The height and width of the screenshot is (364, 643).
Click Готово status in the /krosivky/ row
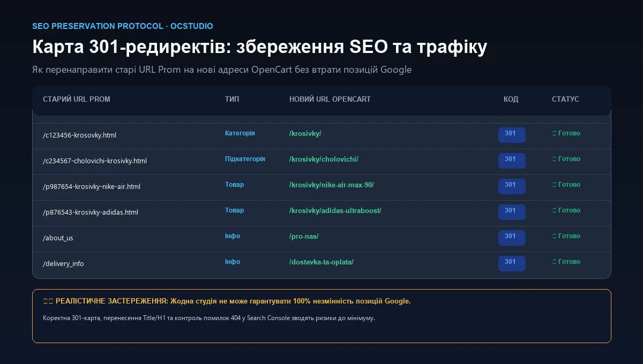click(x=566, y=133)
